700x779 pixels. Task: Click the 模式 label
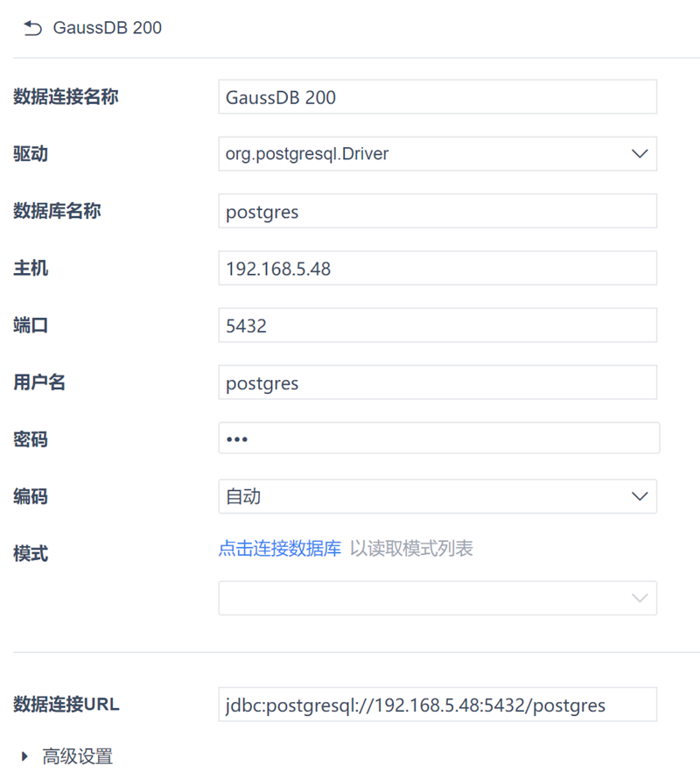[x=31, y=553]
